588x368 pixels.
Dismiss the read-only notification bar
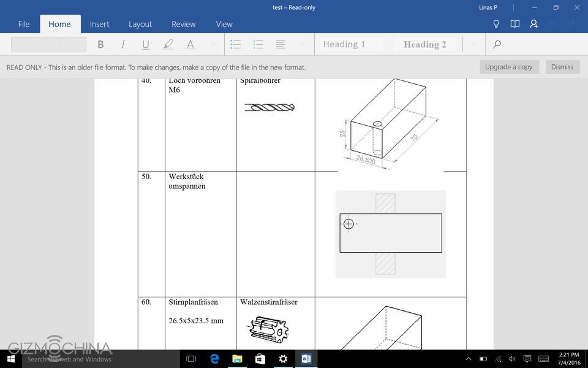coord(562,67)
